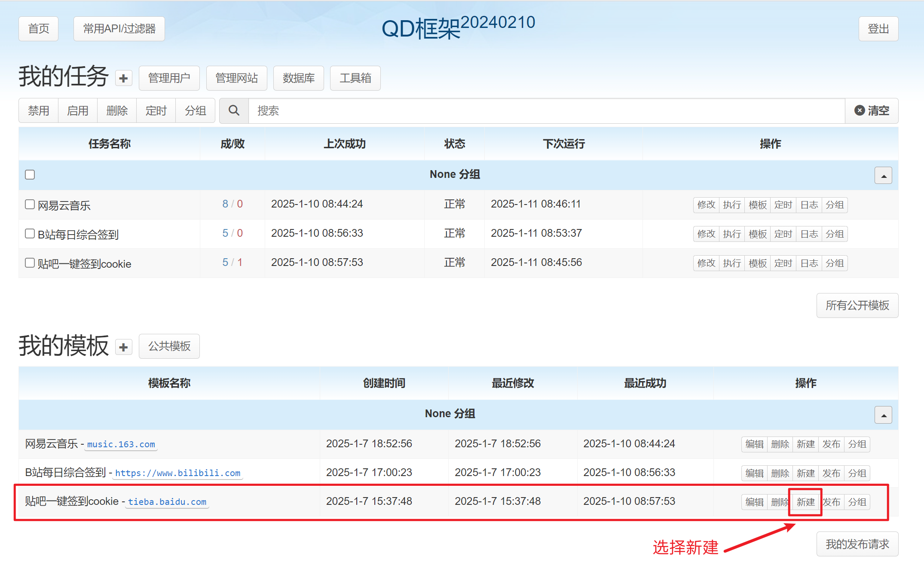Viewport: 924px width, 565px height.
Task: Click 执行 for B站每日综合签到 task
Action: click(731, 234)
